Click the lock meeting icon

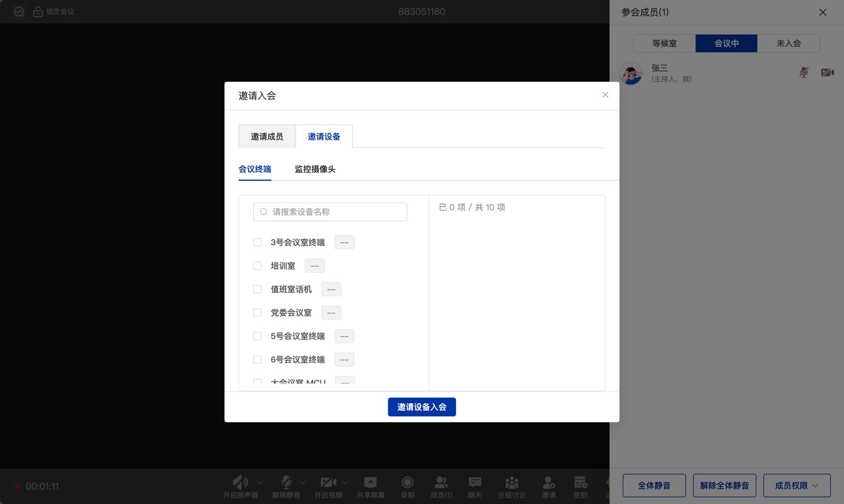tap(38, 12)
